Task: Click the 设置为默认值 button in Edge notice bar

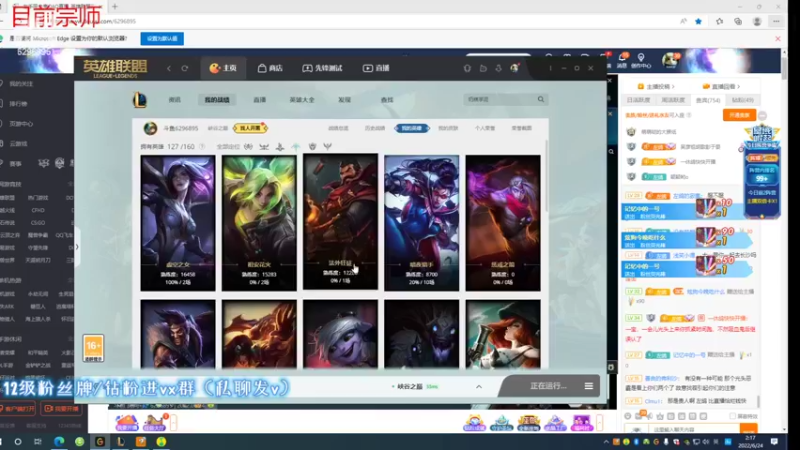Action: [x=162, y=39]
